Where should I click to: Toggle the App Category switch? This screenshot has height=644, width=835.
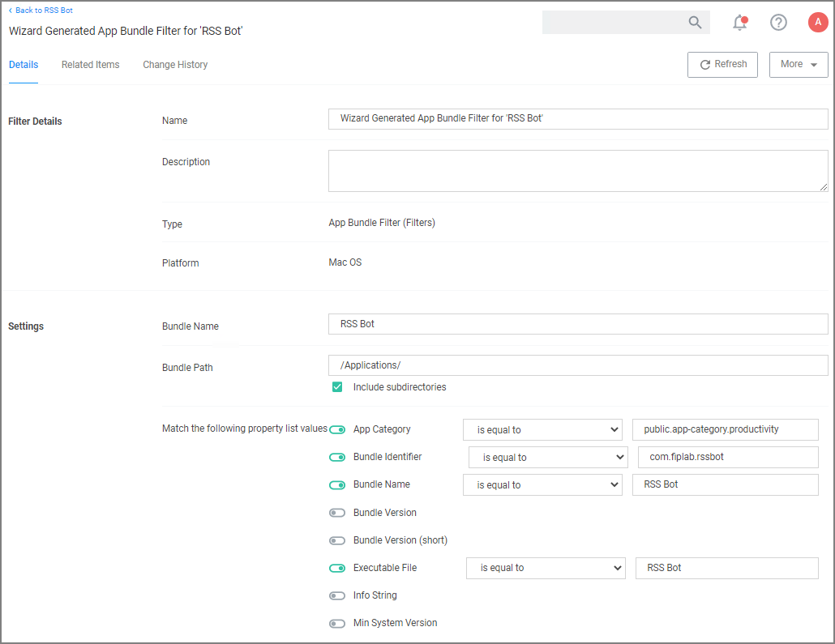point(337,429)
